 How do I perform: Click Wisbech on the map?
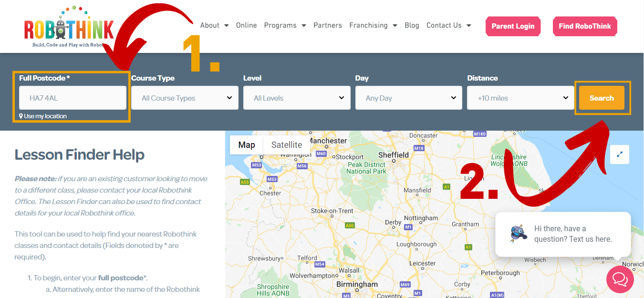pyautogui.click(x=535, y=260)
